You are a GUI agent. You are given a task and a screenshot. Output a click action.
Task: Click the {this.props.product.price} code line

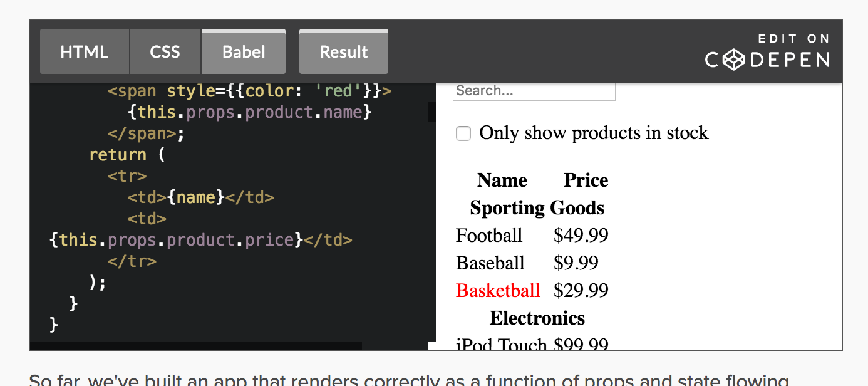point(200,240)
